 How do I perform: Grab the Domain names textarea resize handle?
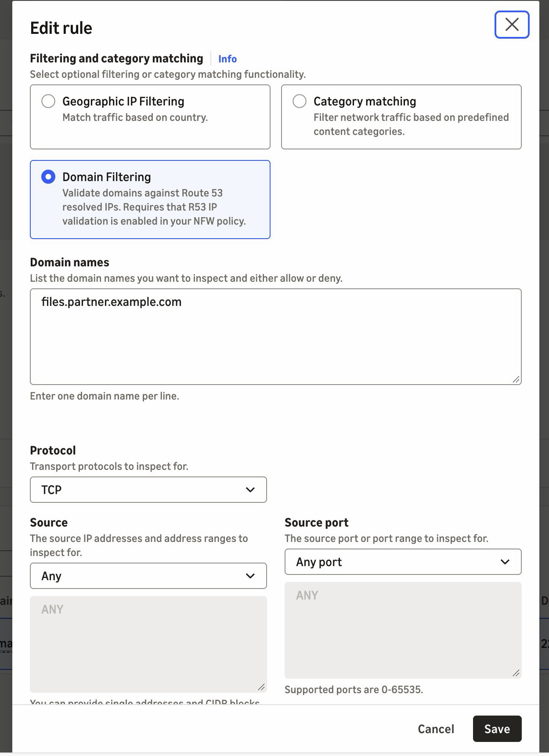pyautogui.click(x=516, y=379)
